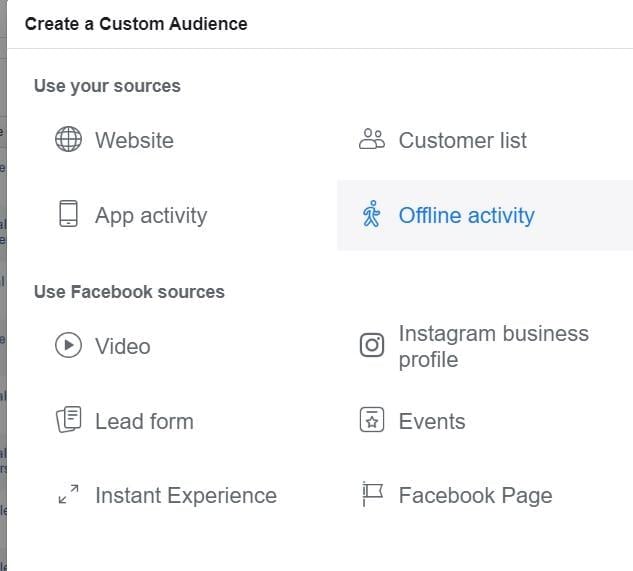Viewport: 633px width, 571px height.
Task: Choose the Events source label
Action: click(x=432, y=421)
